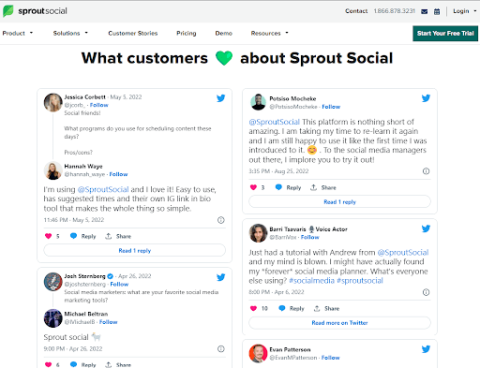Click Twitter bird icon on Josh Sternberg tweet
The height and width of the screenshot is (368, 480).
[x=221, y=277]
